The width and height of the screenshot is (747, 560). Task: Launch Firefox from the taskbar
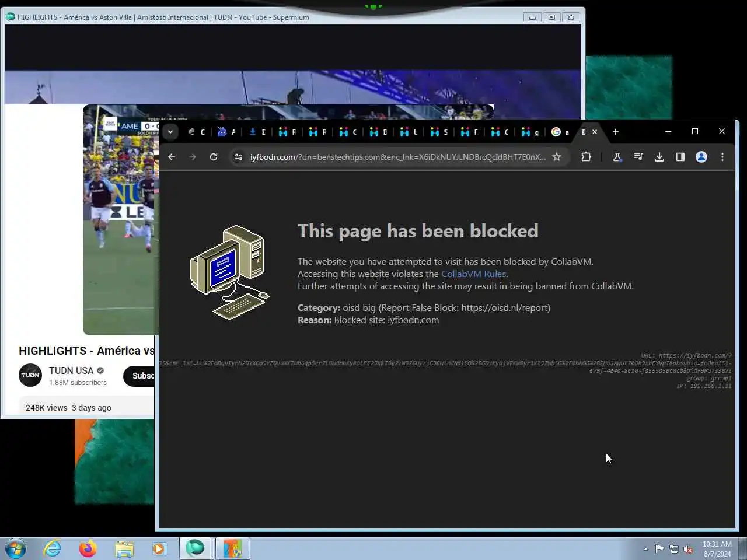click(88, 549)
